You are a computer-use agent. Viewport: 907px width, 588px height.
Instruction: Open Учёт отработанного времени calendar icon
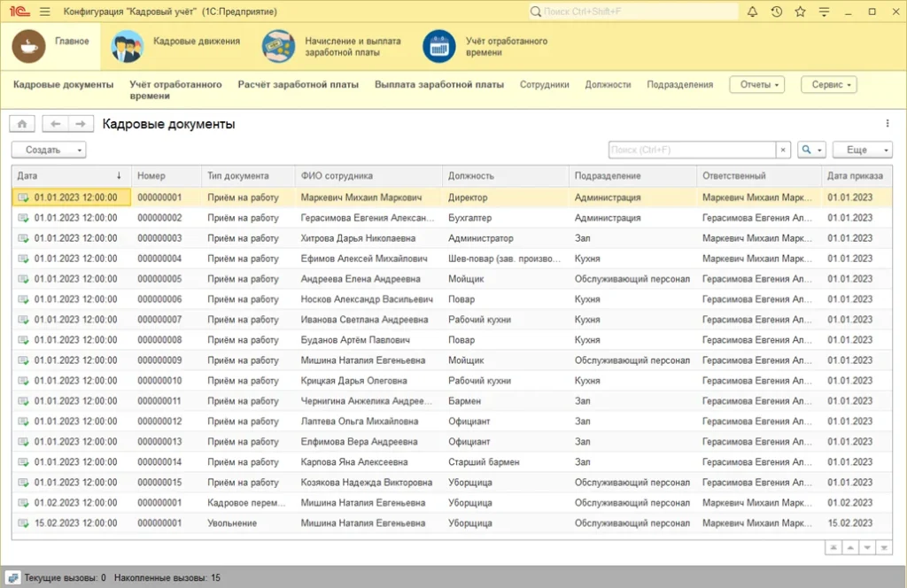click(x=439, y=47)
